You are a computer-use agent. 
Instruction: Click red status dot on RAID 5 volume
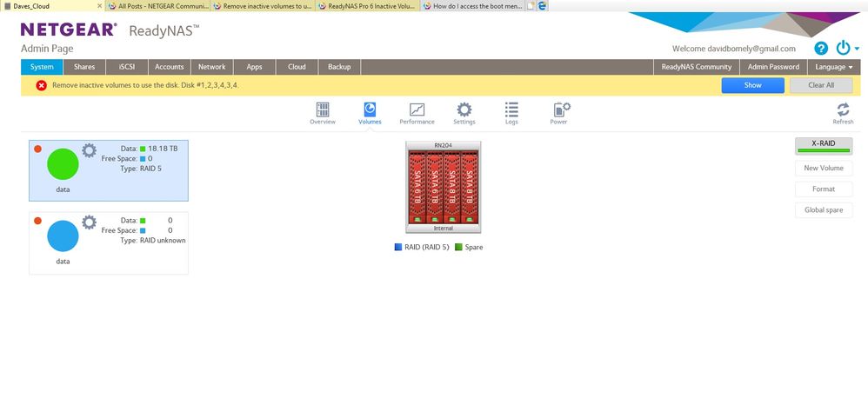[x=37, y=149]
